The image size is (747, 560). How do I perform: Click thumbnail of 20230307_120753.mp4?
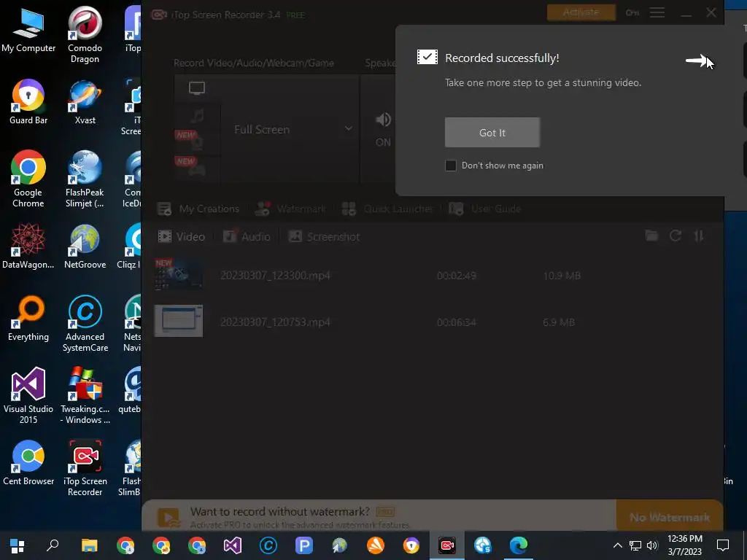click(179, 321)
